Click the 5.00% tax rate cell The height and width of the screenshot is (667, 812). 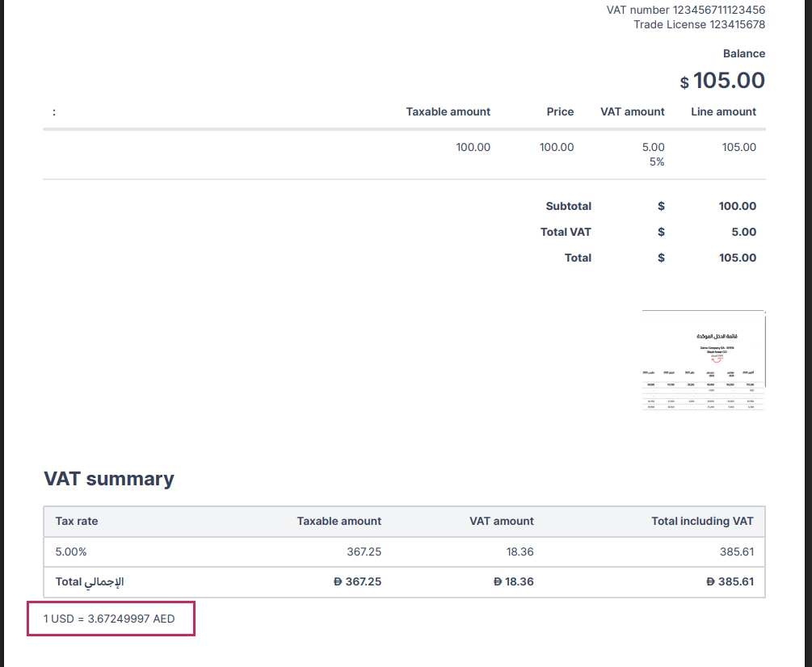(71, 552)
